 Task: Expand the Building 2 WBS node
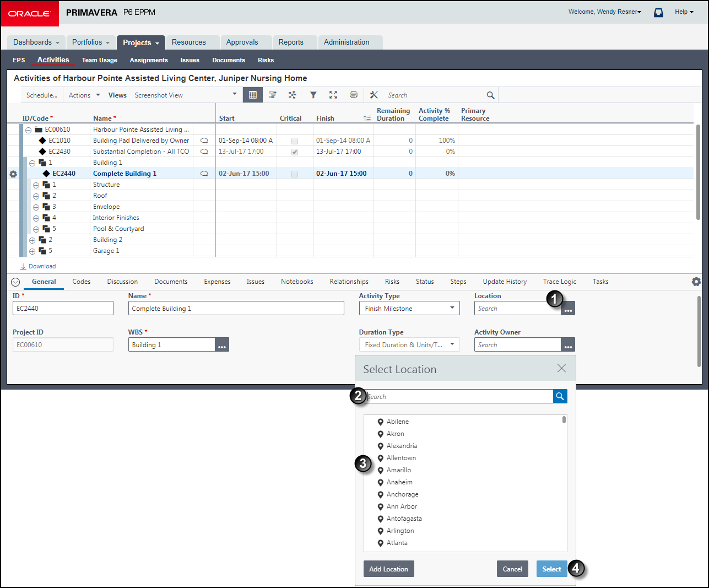[x=32, y=240]
